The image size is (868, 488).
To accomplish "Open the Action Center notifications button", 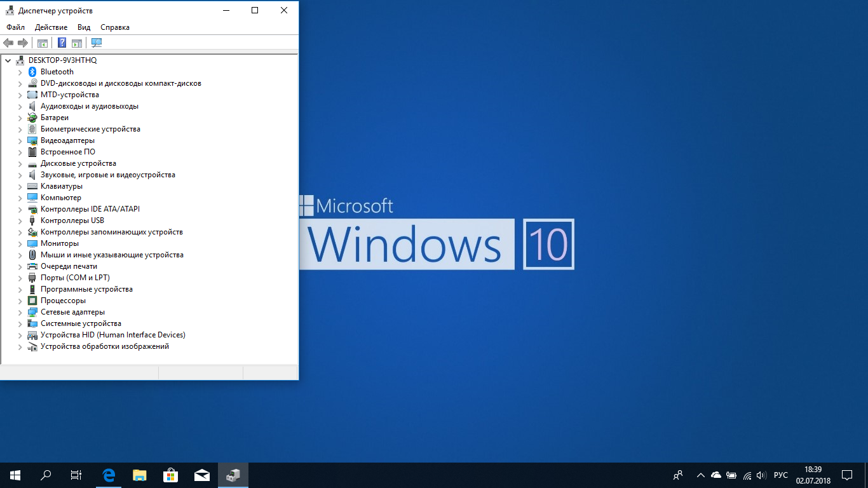I will (x=847, y=475).
